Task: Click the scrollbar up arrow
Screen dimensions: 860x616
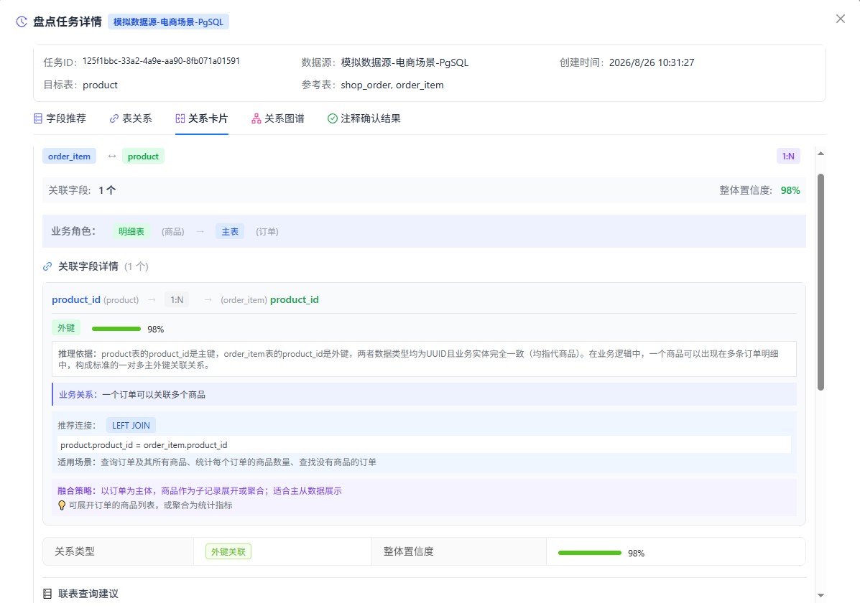Action: (820, 154)
